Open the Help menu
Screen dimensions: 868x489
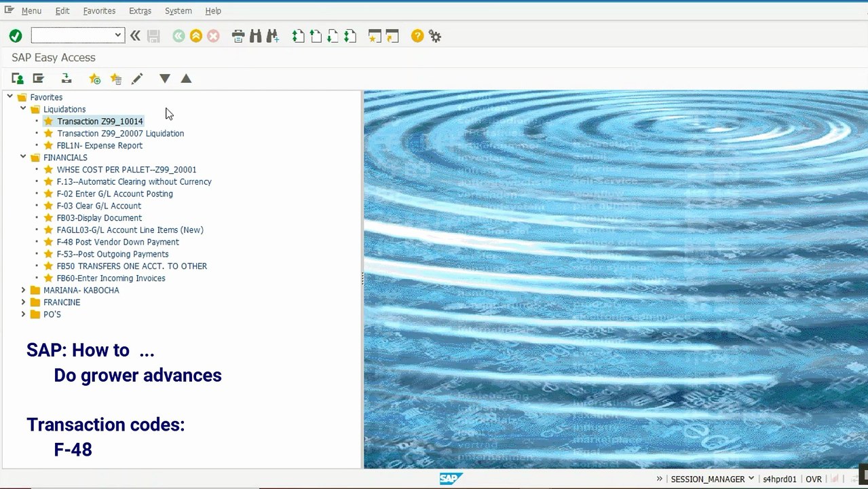coord(213,11)
